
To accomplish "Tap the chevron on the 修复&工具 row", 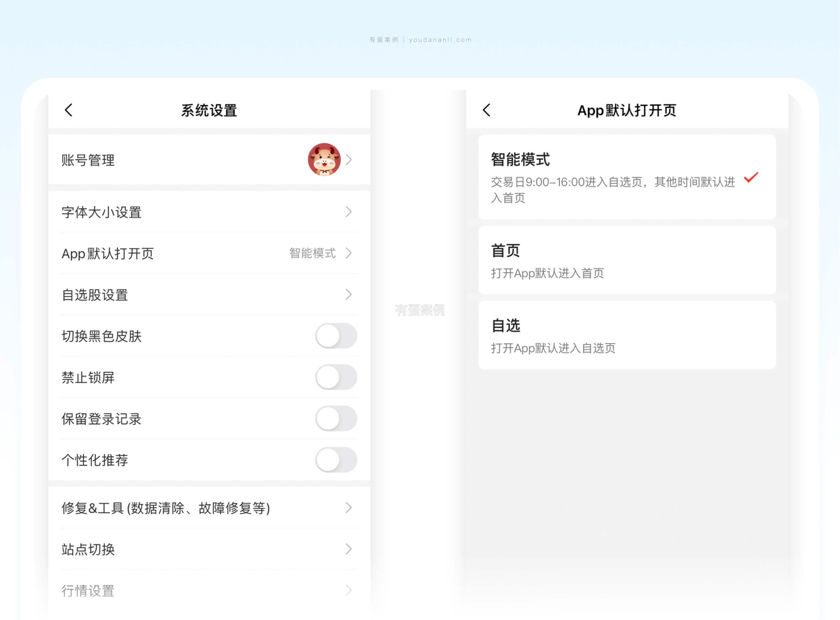I will [349, 508].
